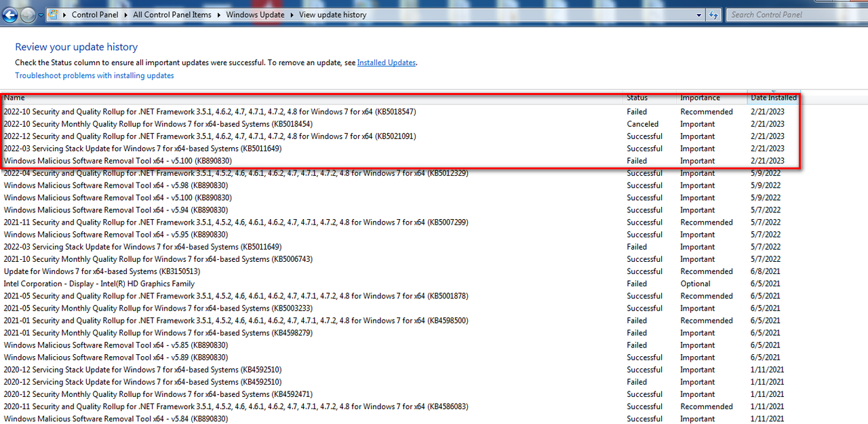Sort by the Status column header
This screenshot has width=868, height=424.
(650, 98)
